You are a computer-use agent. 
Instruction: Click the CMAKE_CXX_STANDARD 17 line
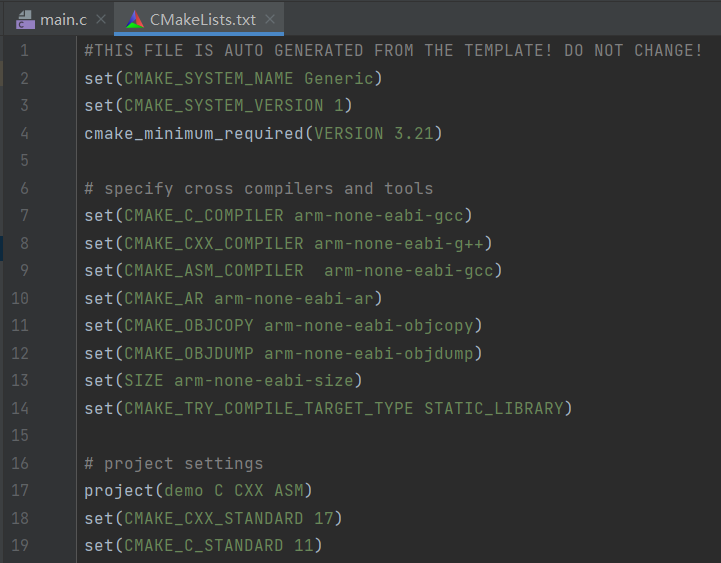pyautogui.click(x=213, y=518)
